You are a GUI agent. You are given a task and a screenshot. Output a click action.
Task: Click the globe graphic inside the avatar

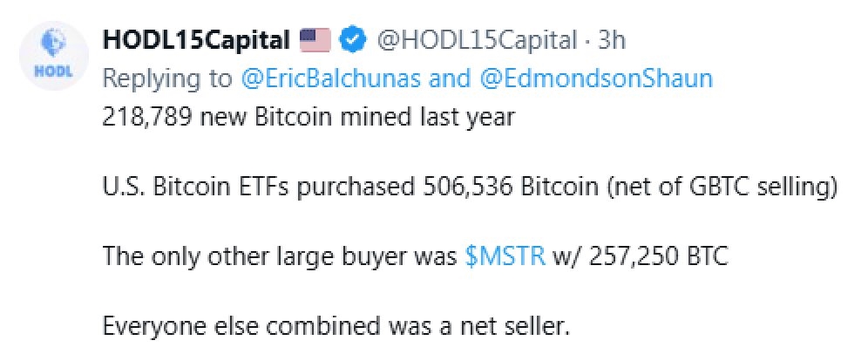[52, 41]
